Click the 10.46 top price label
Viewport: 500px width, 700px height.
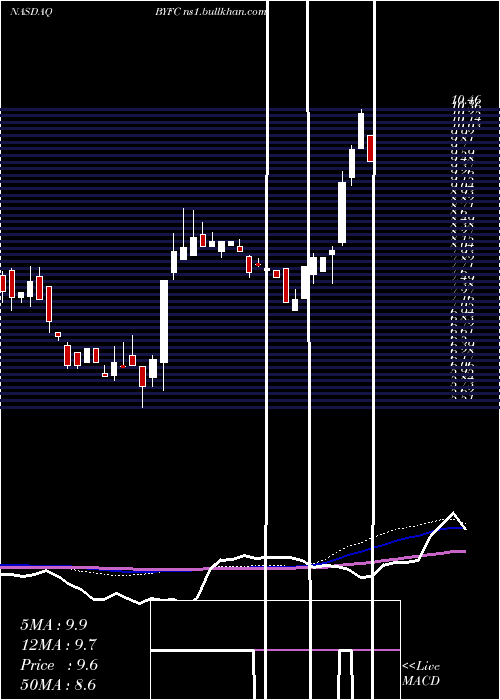466,101
